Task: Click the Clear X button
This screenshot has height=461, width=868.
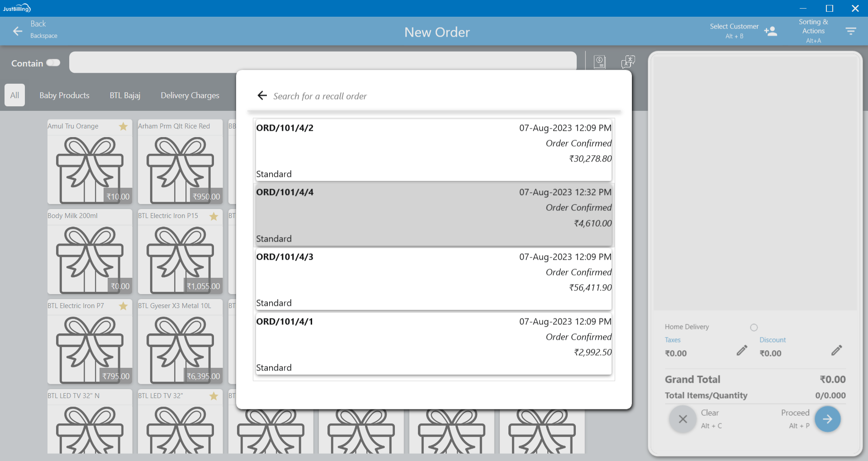Action: [x=683, y=419]
